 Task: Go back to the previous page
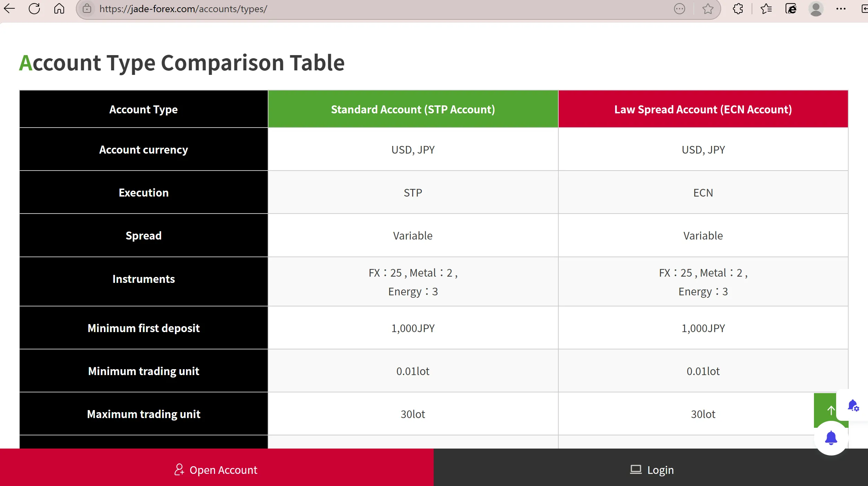click(x=9, y=9)
